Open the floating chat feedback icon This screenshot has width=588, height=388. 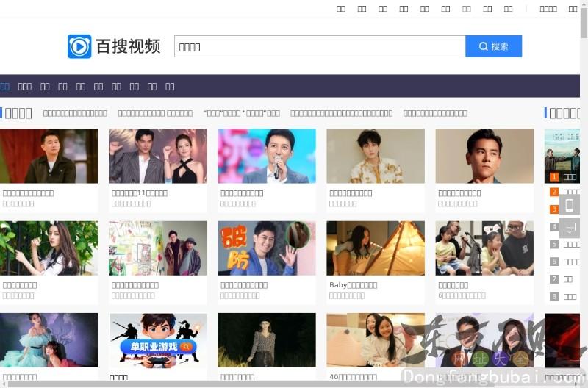(570, 228)
